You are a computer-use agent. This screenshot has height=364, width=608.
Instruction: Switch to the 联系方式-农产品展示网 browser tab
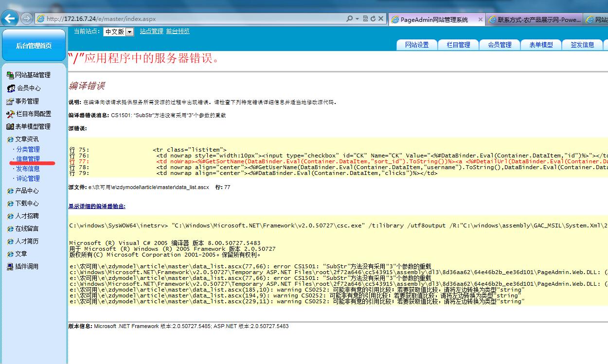(x=534, y=19)
